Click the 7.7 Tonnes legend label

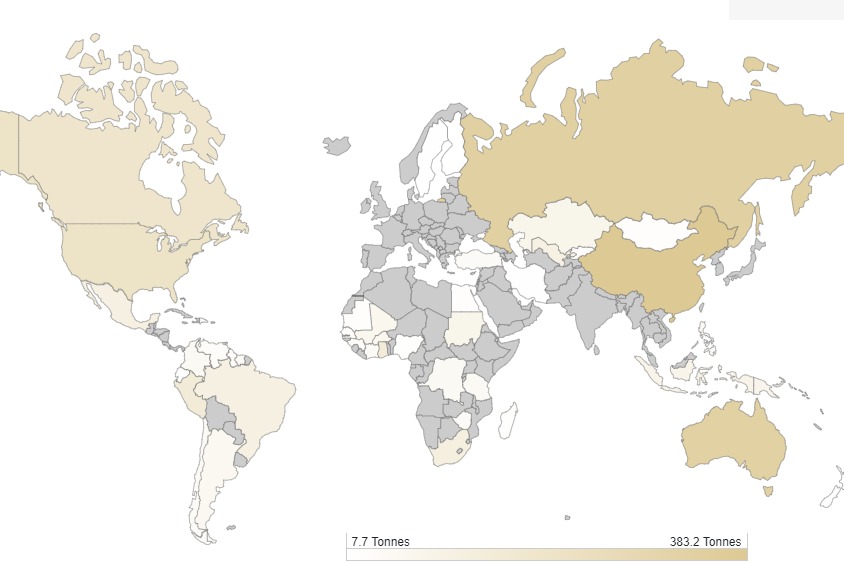380,542
